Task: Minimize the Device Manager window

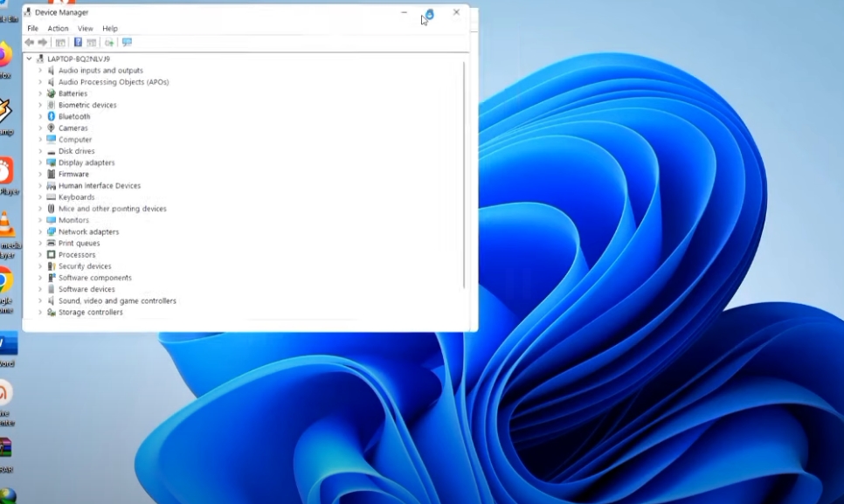Action: 404,12
